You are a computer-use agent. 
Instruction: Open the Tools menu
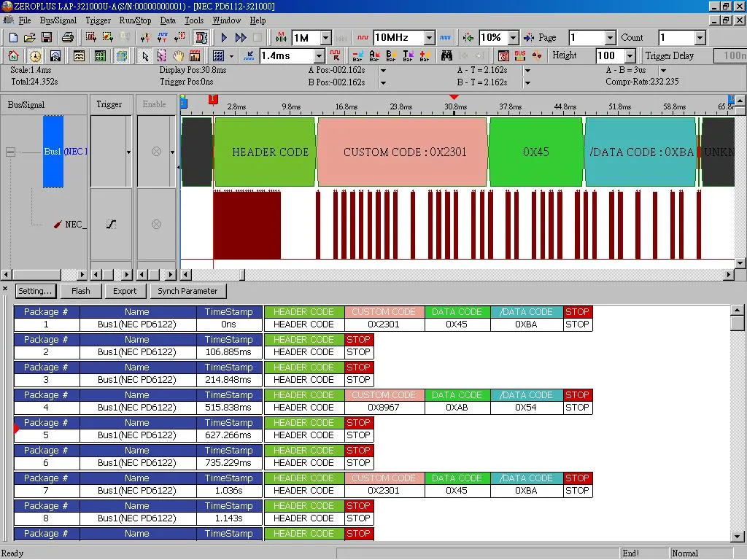(194, 20)
